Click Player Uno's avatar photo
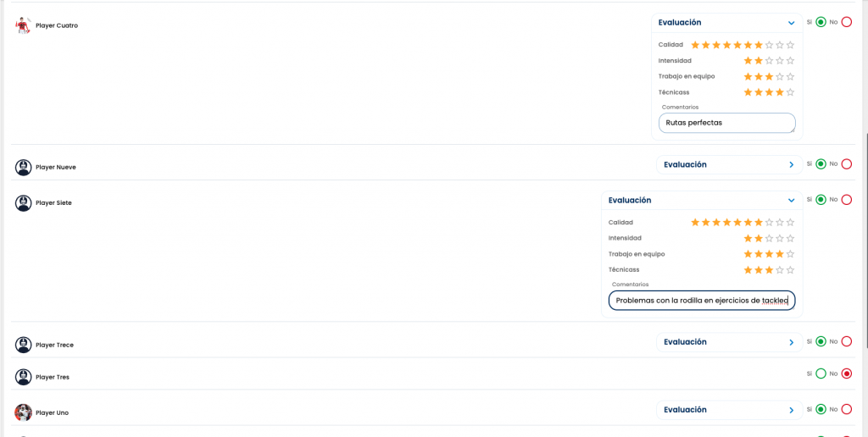Viewport: 868px width, 437px height. click(x=23, y=412)
